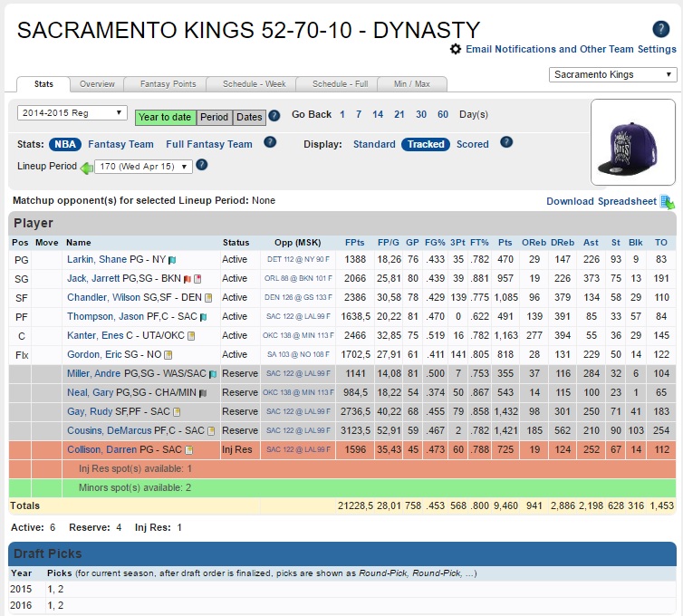Click the Download Spreadsheet icon
683x616 pixels.
coord(668,202)
